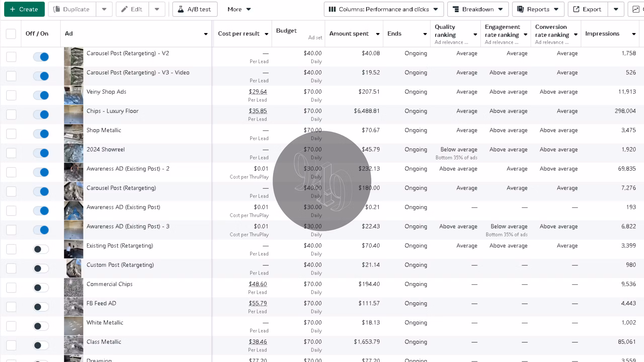Open thumbnail of Veiny Shop Ads
Screen dimensions: 644x362
(x=73, y=95)
